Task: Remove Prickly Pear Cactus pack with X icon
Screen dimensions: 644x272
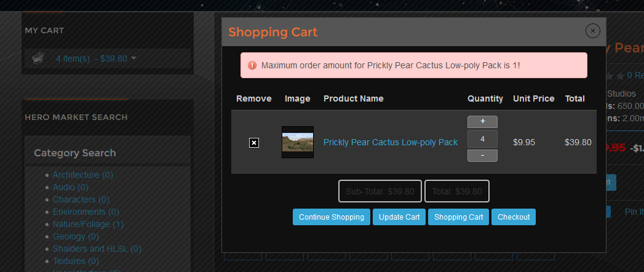Action: pos(254,143)
